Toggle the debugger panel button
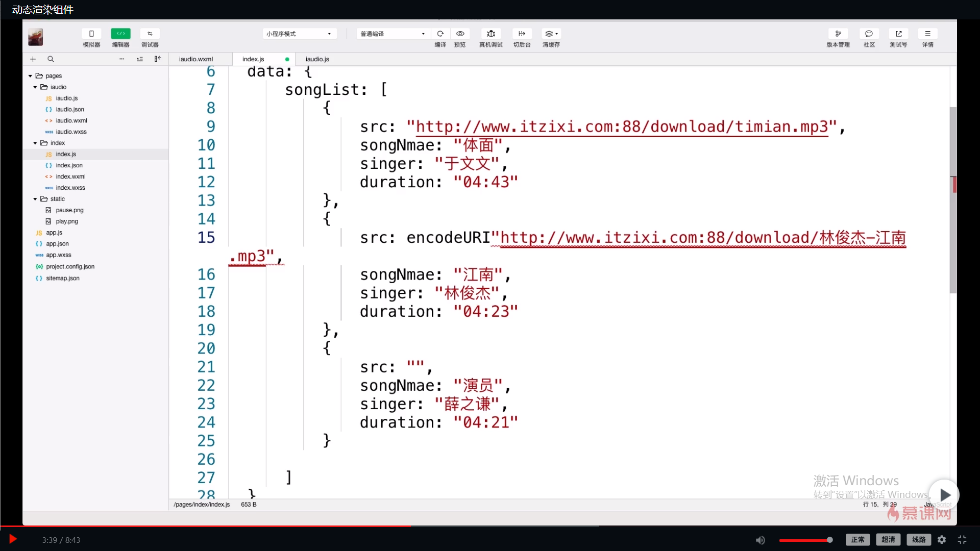This screenshot has width=980, height=551. click(150, 34)
